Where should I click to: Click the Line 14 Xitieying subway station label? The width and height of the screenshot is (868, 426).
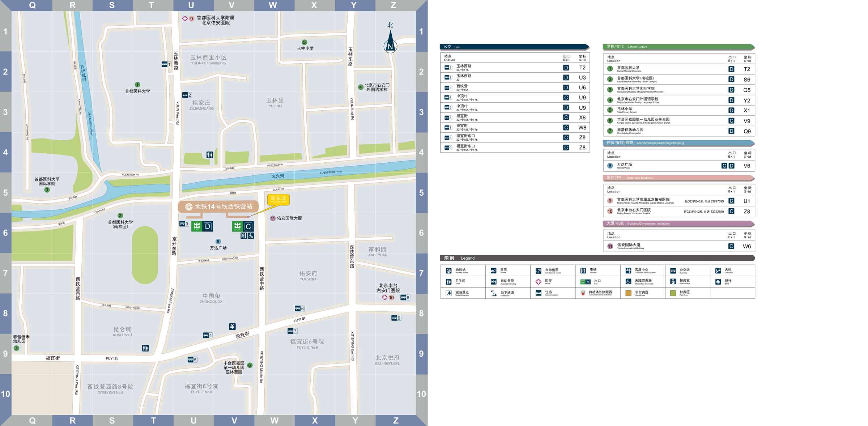pyautogui.click(x=218, y=206)
